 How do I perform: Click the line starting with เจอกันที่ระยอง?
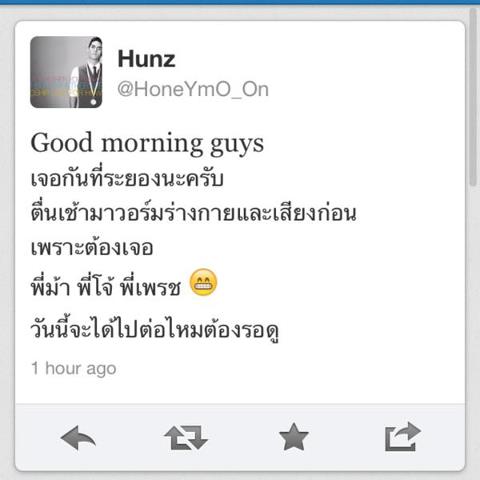[127, 178]
